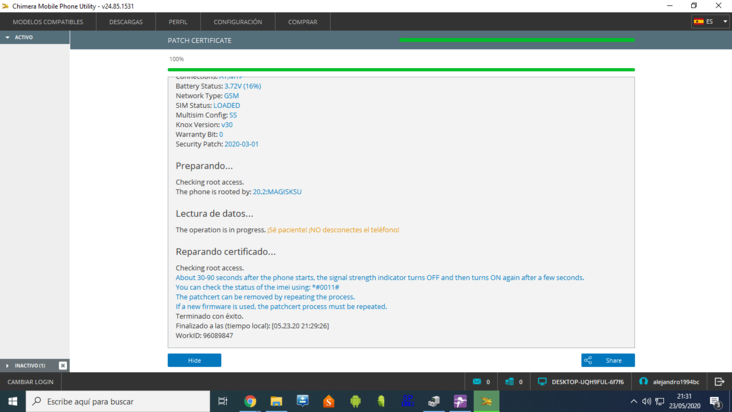Open the blue install-arrow taskbar app
The width and height of the screenshot is (732, 412).
[x=303, y=401]
